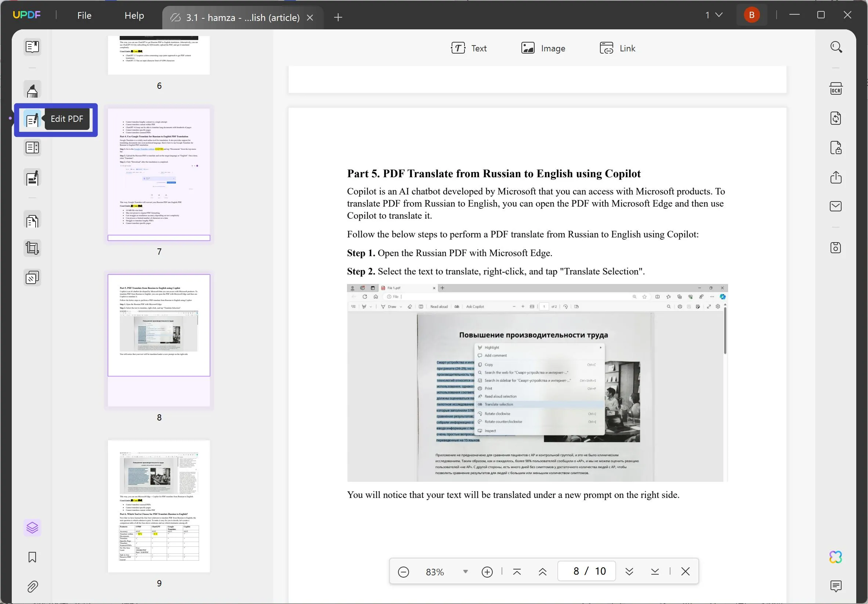Select page 7 thumbnail
Image resolution: width=868 pixels, height=604 pixels.
point(159,175)
